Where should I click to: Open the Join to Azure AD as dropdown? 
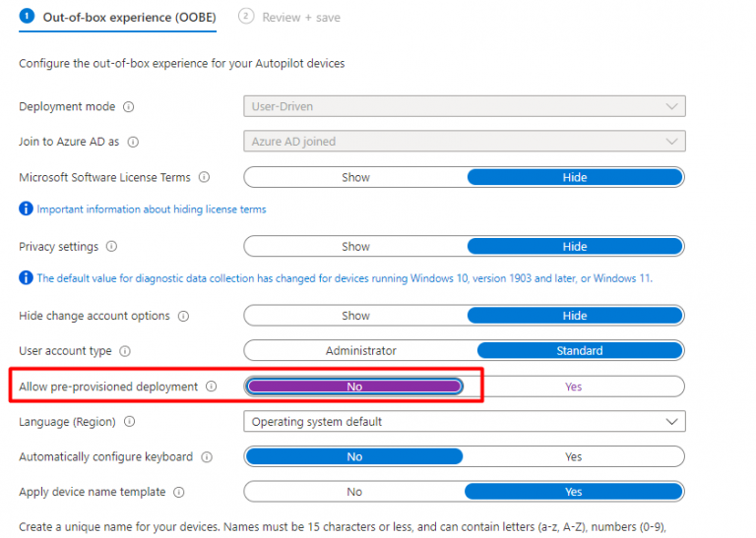[x=465, y=142]
